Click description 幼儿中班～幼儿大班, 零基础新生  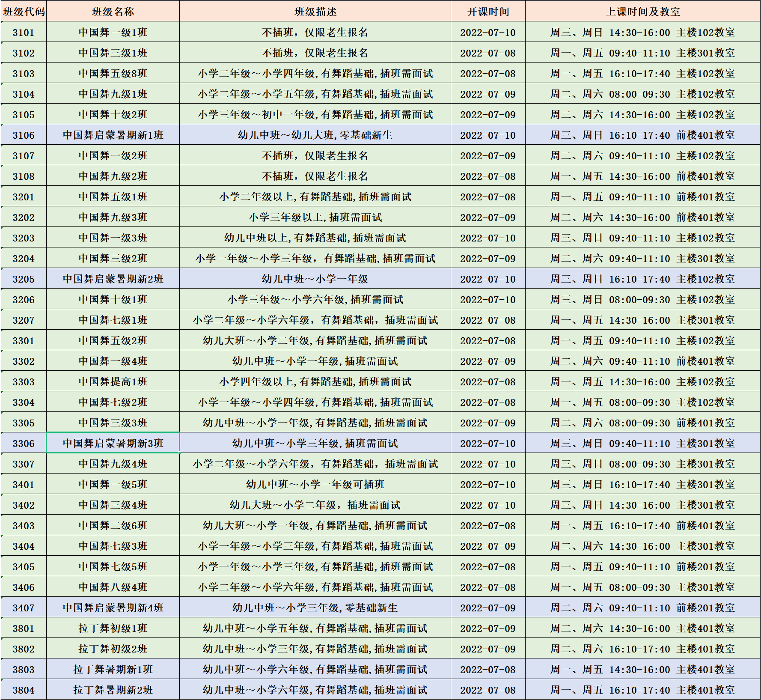tap(315, 135)
